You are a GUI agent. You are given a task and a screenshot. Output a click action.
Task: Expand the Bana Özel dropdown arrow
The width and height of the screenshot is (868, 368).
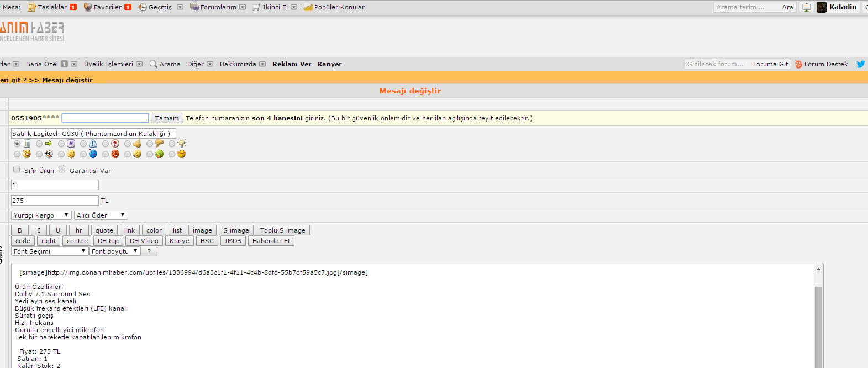point(74,64)
